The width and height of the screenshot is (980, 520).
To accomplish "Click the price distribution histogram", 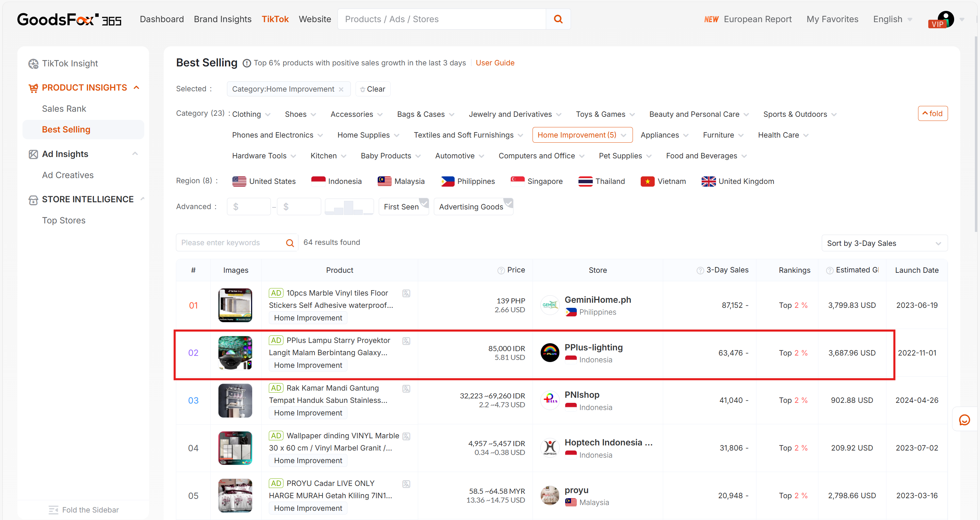I will [x=349, y=207].
